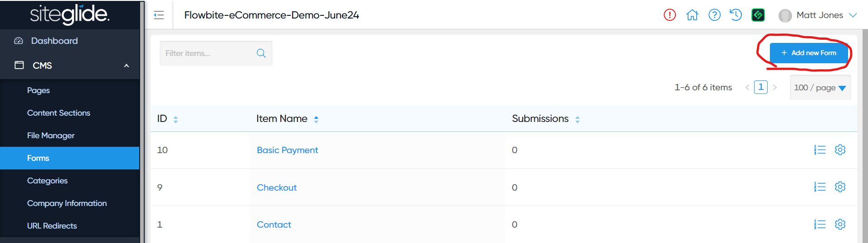Sort table by ID column
Viewport: 868px width, 243px height.
[175, 119]
